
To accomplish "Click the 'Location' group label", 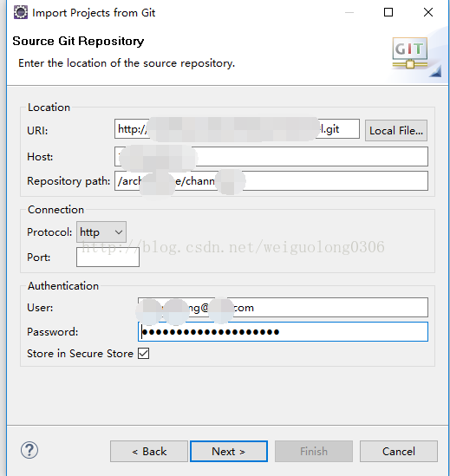I will (x=49, y=108).
